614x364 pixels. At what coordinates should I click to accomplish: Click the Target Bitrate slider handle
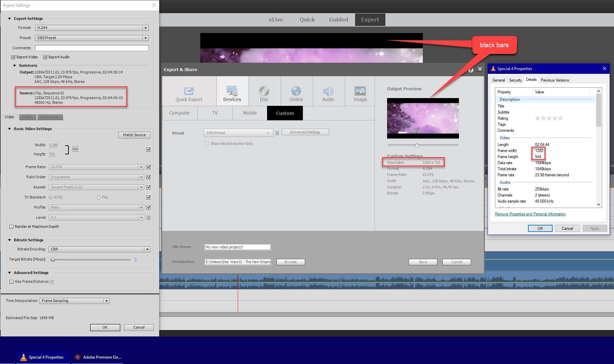(x=53, y=260)
